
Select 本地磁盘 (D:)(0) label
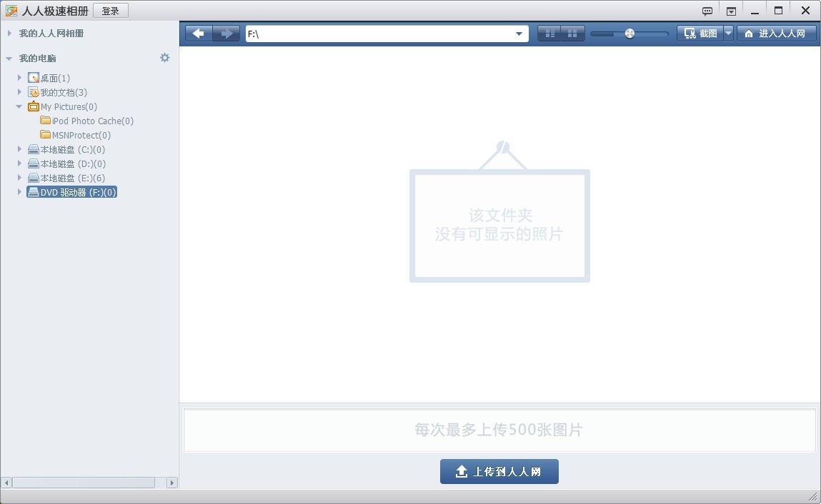73,163
